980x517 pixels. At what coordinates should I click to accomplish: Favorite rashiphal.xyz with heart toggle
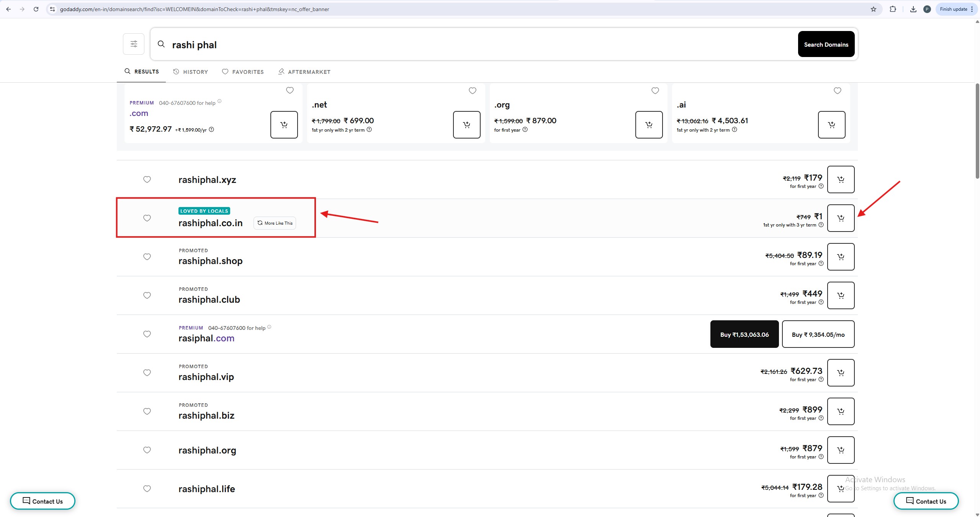147,179
